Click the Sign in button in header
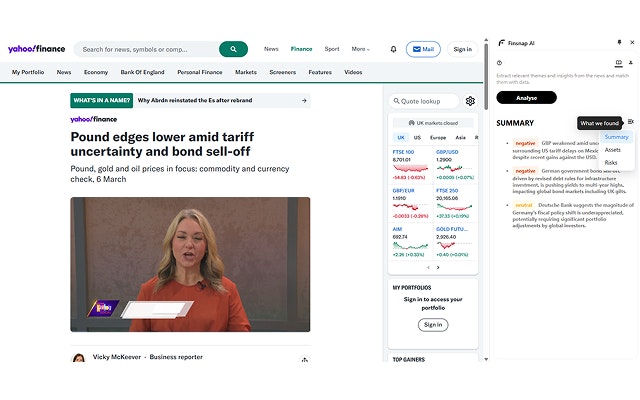This screenshot has height=400, width=640. pos(462,49)
